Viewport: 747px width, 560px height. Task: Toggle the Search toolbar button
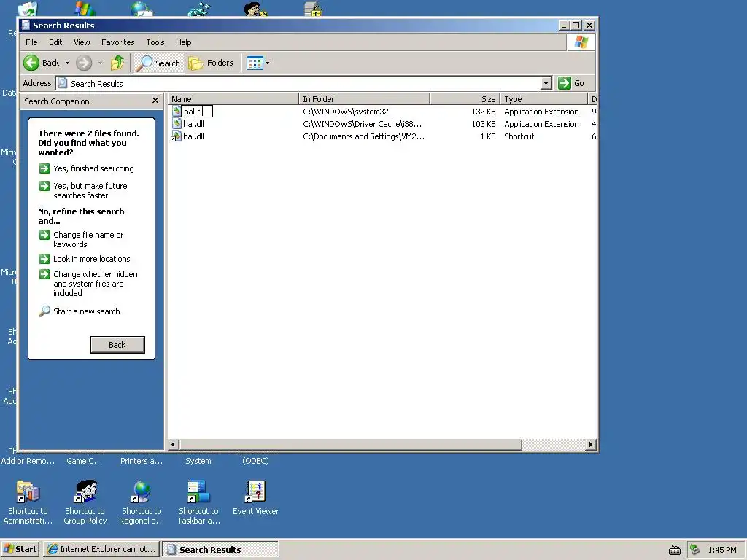(158, 63)
